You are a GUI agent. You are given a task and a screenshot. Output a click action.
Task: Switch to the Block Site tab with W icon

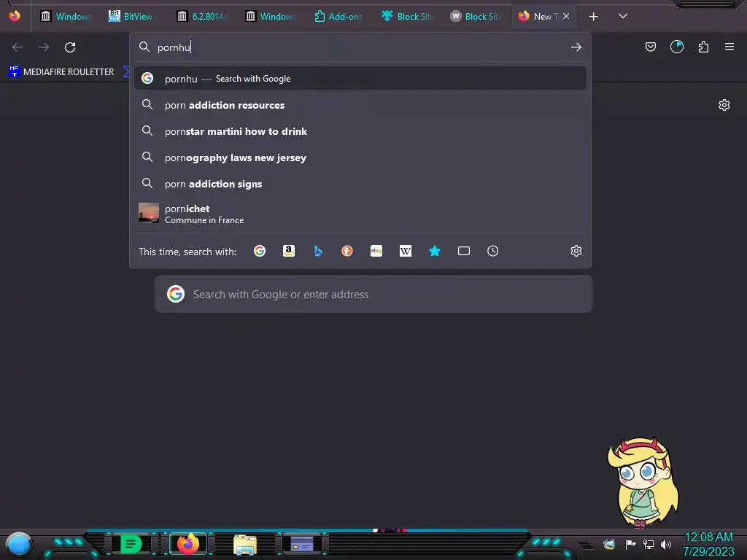[x=475, y=16]
